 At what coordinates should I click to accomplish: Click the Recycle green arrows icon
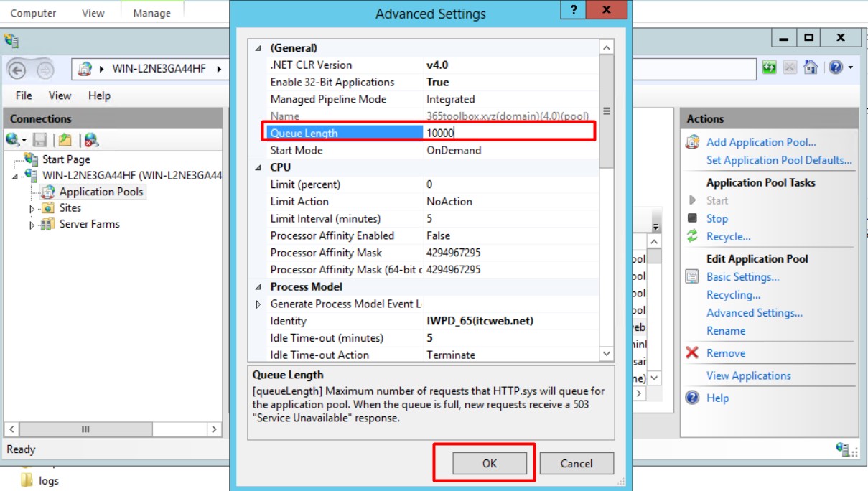click(692, 236)
